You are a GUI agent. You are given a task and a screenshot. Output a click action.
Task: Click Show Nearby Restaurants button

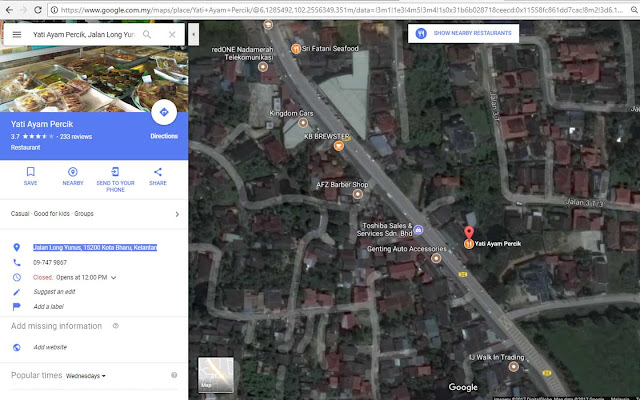coord(463,33)
